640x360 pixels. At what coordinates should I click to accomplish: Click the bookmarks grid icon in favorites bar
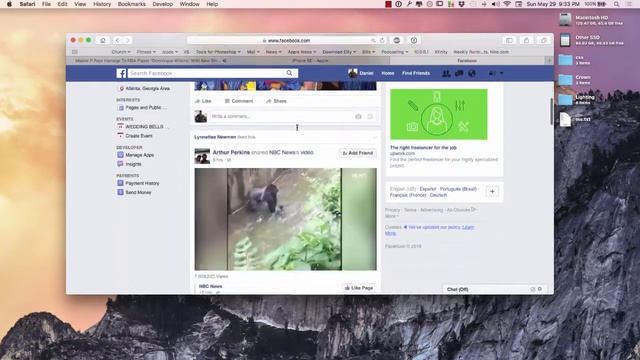[75, 52]
